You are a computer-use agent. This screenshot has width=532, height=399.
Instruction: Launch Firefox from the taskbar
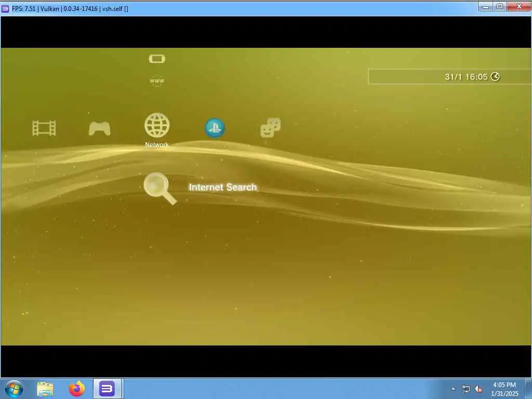77,389
